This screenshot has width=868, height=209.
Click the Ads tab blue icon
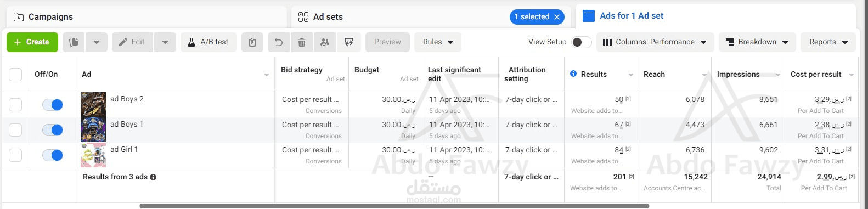(588, 16)
